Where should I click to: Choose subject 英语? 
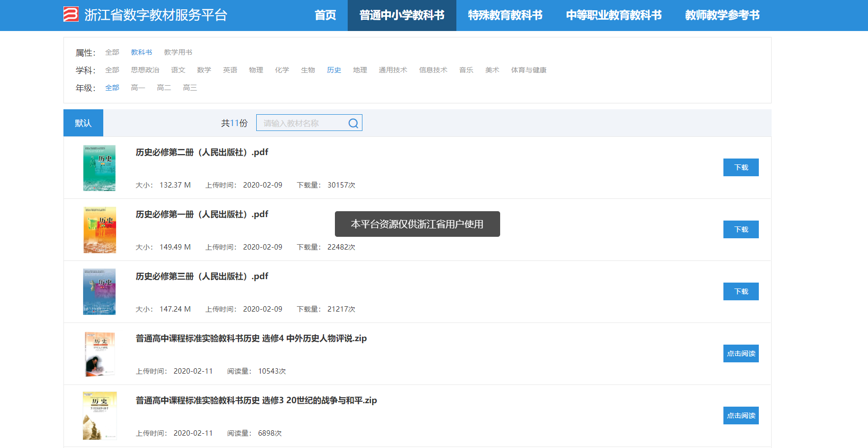pos(230,70)
